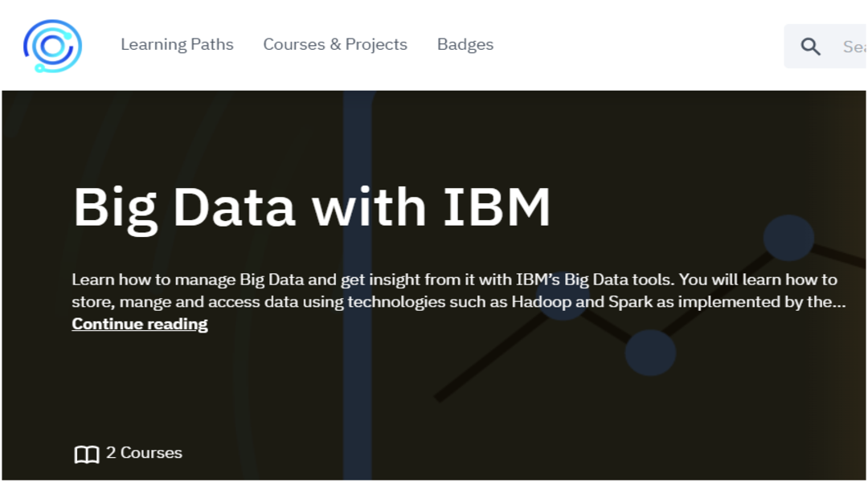Click the magnifying glass search icon
This screenshot has width=868, height=482.
[x=811, y=47]
